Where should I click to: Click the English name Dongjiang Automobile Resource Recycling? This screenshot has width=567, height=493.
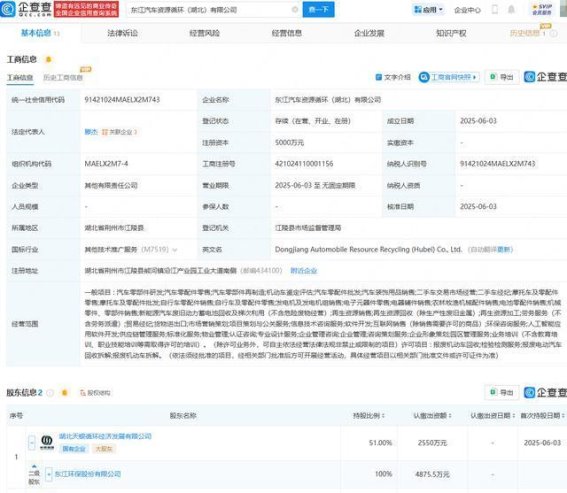coord(368,250)
